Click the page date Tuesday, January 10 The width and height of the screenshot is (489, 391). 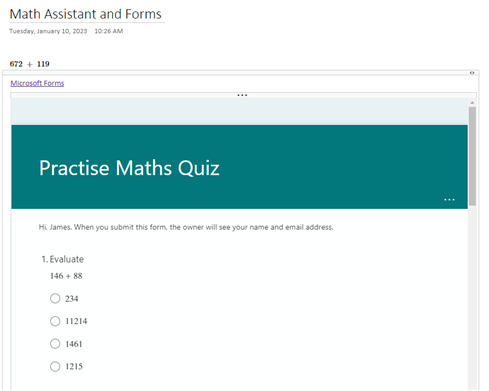(48, 31)
